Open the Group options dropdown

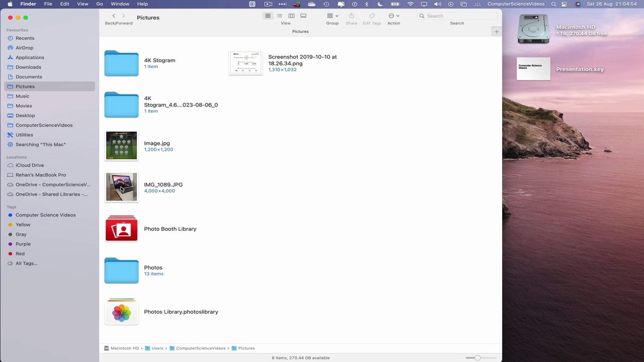(333, 16)
